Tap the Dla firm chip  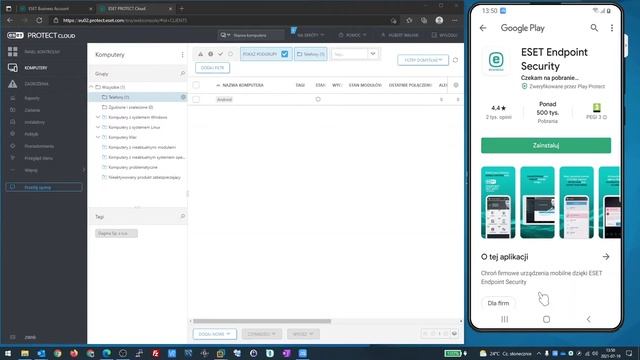(498, 303)
